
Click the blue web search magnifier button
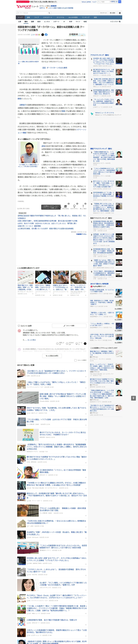[x=120, y=2]
